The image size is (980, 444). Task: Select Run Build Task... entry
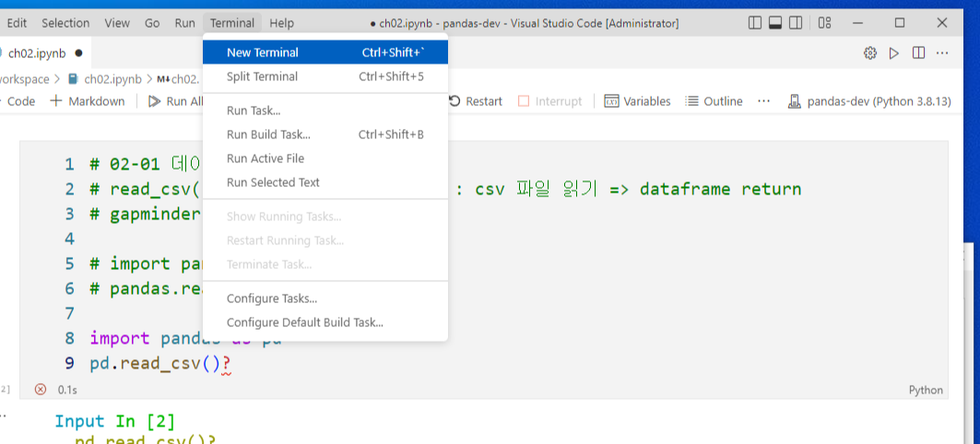click(325, 134)
